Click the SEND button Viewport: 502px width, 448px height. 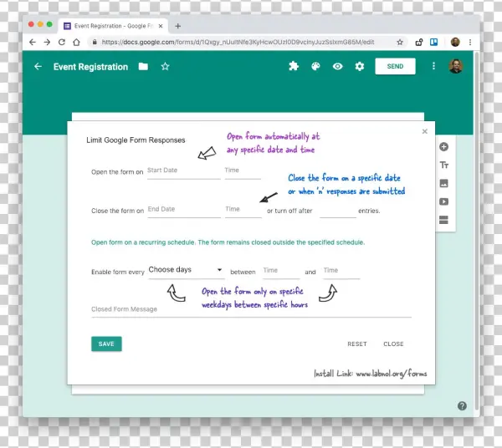(x=395, y=67)
